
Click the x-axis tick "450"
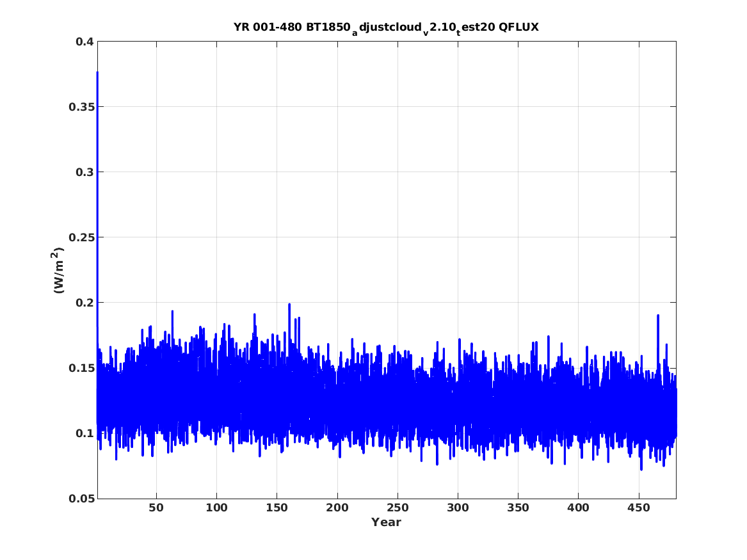[x=639, y=508]
